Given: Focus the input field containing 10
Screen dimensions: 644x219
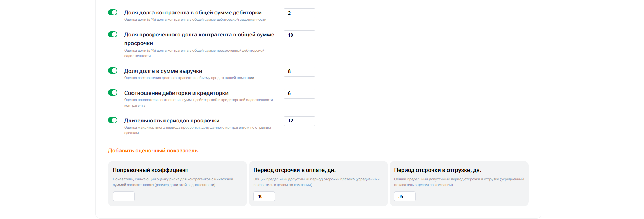Looking at the screenshot, I should 299,35.
